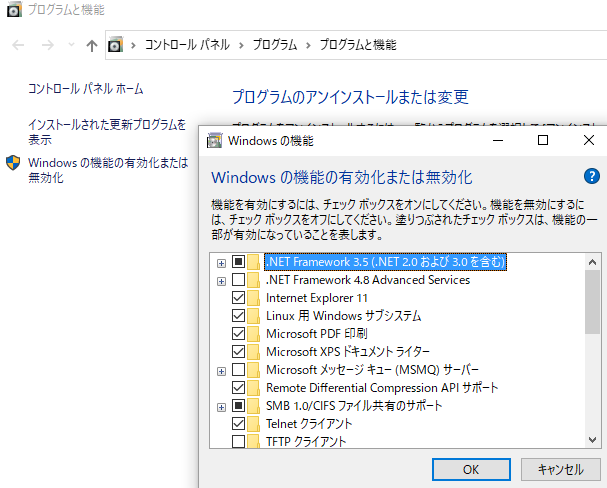This screenshot has width=607, height=488.
Task: Click the shield icon beside Windows の機能の有効化
Action: [x=13, y=163]
